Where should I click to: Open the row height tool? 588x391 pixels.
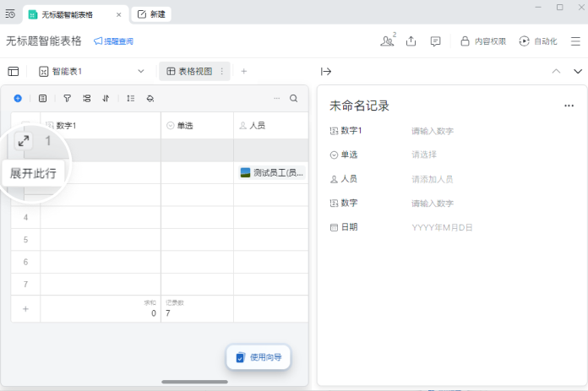130,98
